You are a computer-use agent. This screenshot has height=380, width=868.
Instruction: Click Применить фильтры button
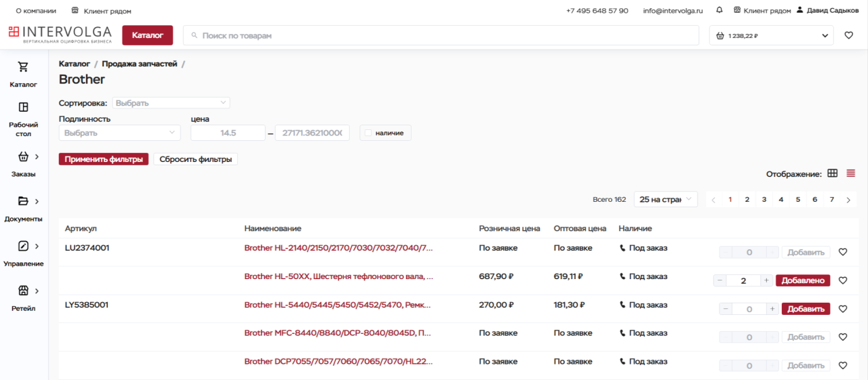click(103, 159)
